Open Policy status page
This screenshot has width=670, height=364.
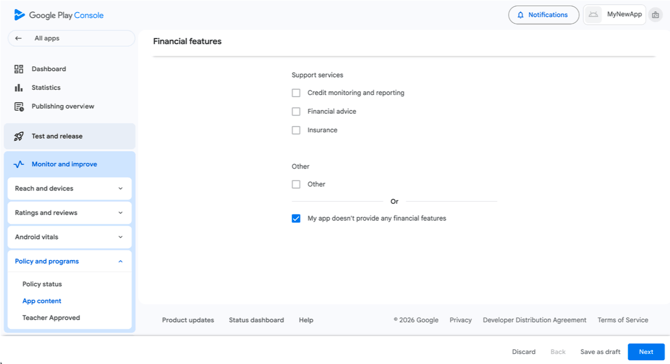click(x=42, y=284)
